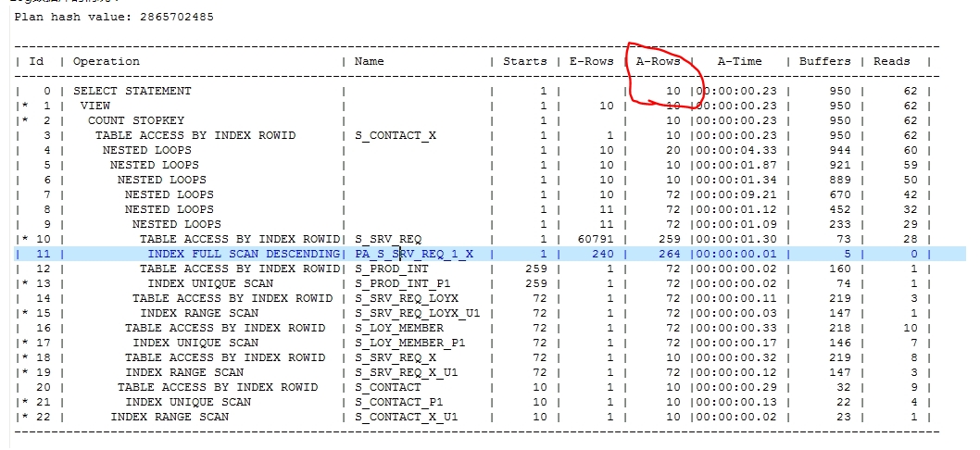Select the Reads column header
The height and width of the screenshot is (450, 980).
pos(892,61)
